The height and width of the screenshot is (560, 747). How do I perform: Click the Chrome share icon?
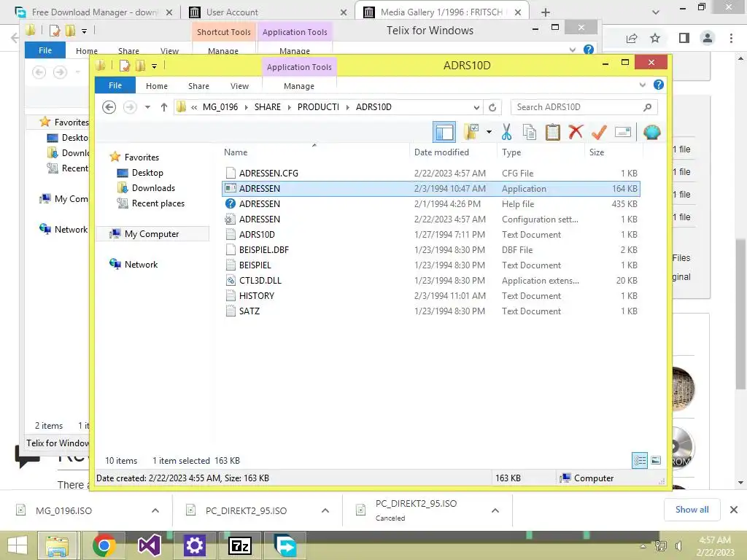[x=632, y=38]
